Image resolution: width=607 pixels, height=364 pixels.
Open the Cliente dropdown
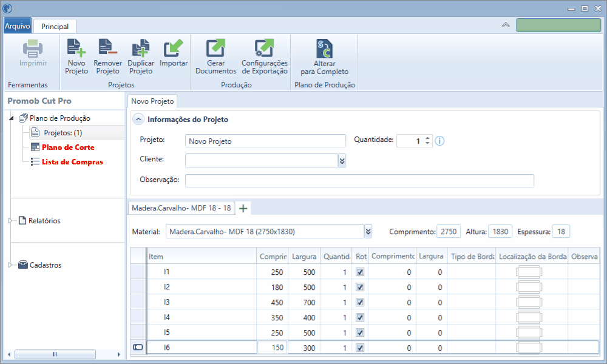342,161
